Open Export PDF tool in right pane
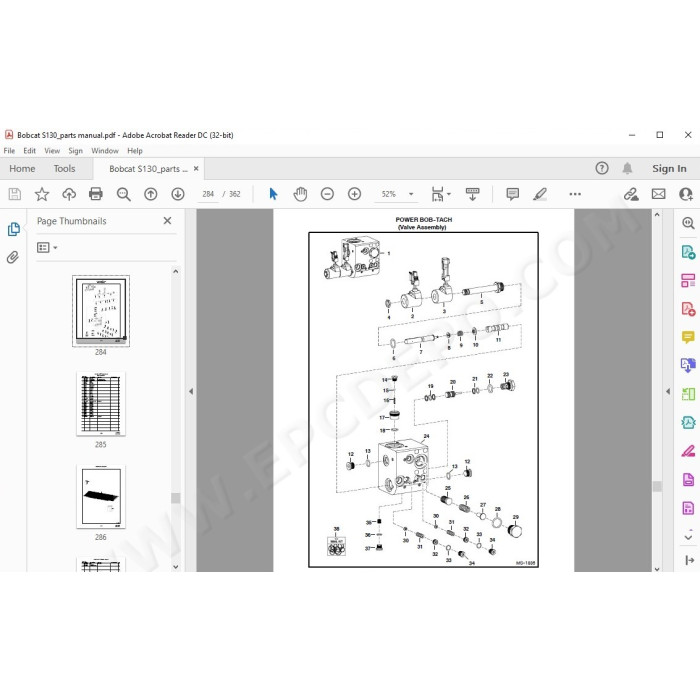The height and width of the screenshot is (700, 700). 688,252
